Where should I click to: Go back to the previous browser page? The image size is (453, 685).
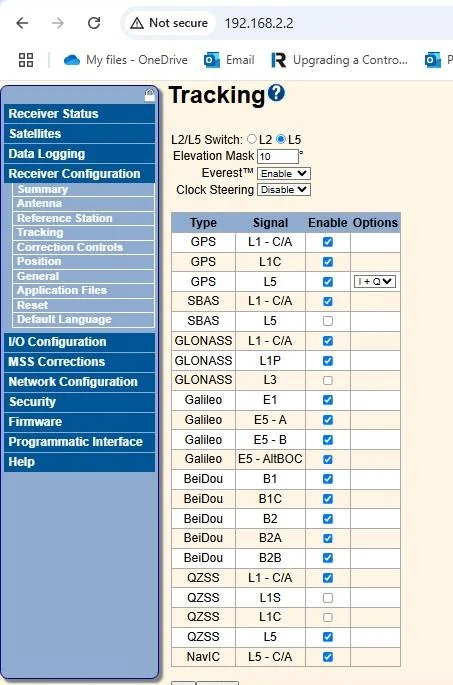[x=22, y=23]
